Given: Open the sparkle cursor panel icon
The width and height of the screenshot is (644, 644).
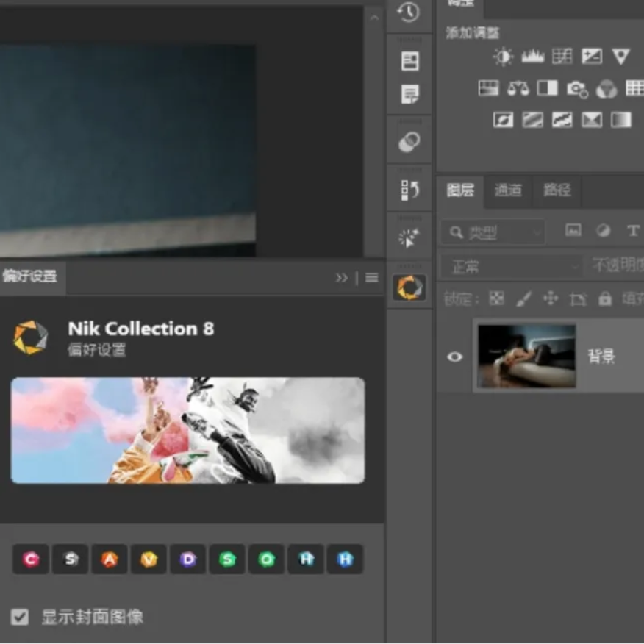Looking at the screenshot, I should [x=409, y=237].
